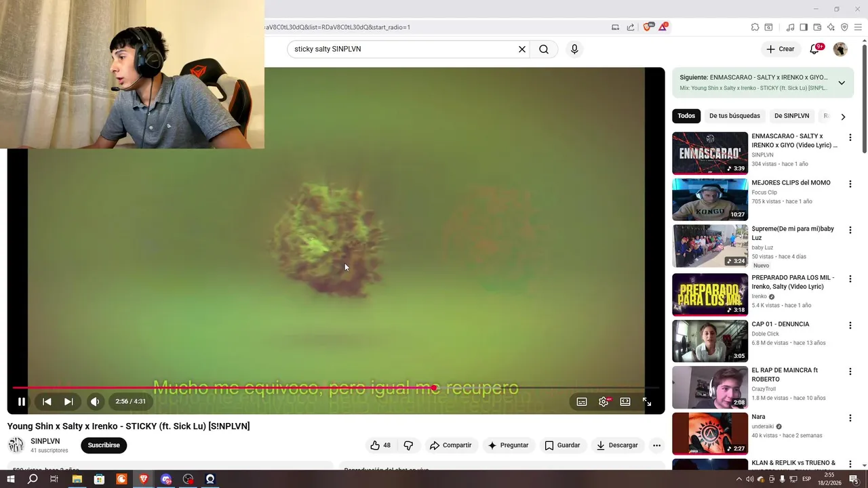Show more filter chips with right arrow
This screenshot has height=488, width=868.
[843, 117]
